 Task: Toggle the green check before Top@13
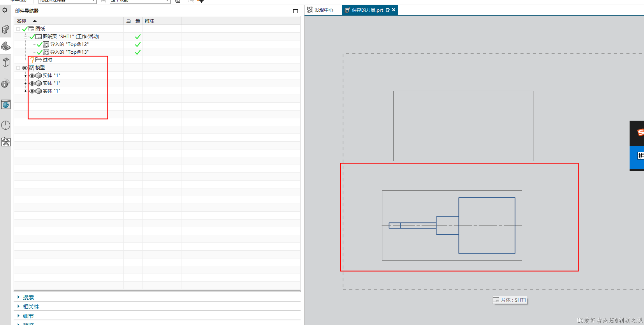point(39,52)
